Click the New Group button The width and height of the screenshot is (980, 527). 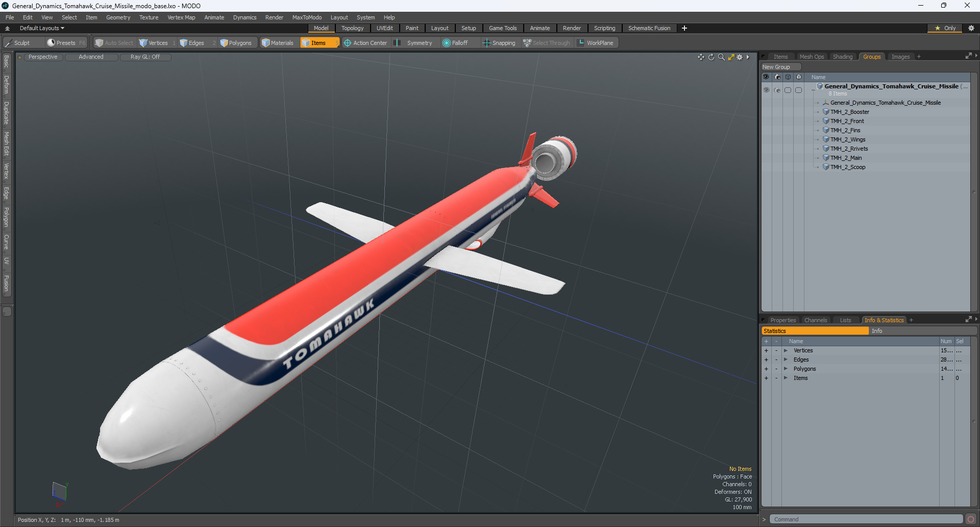(x=781, y=67)
